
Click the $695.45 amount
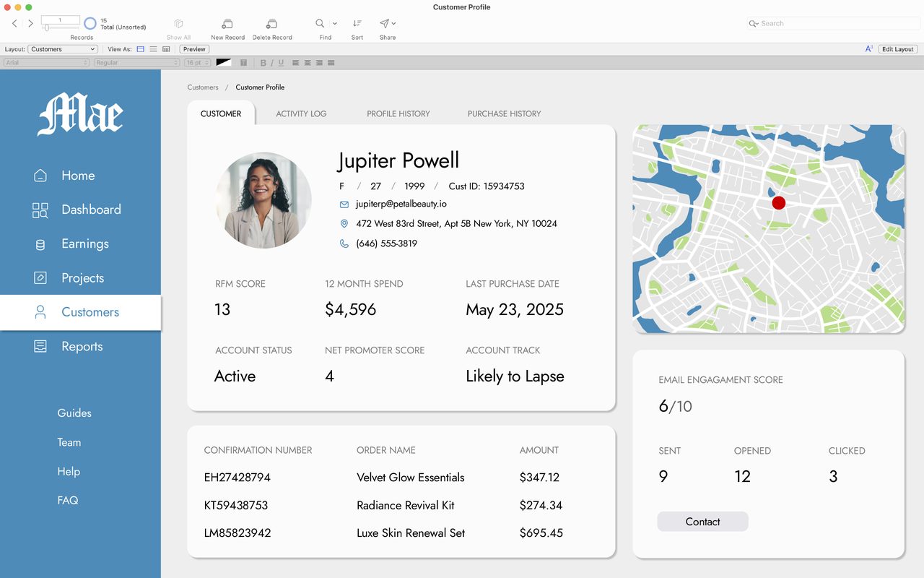541,533
